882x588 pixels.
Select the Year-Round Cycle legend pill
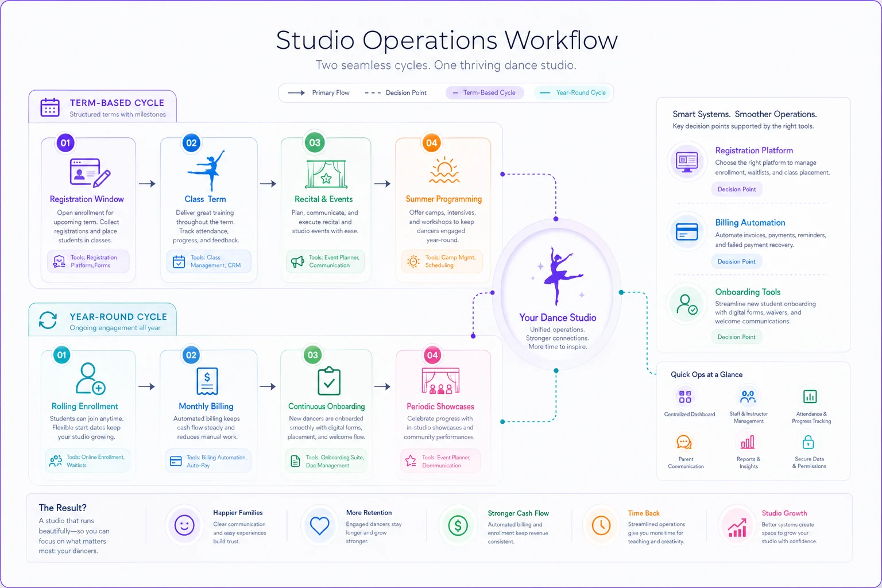pos(573,92)
